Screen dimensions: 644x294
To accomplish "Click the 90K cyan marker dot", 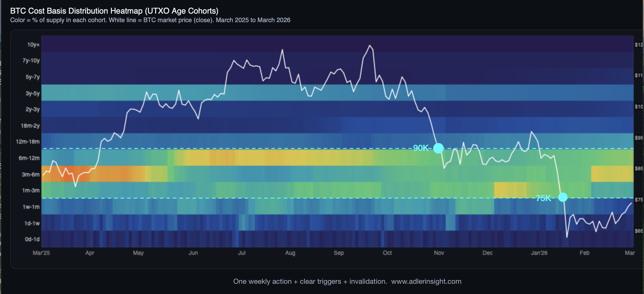I will 438,148.
